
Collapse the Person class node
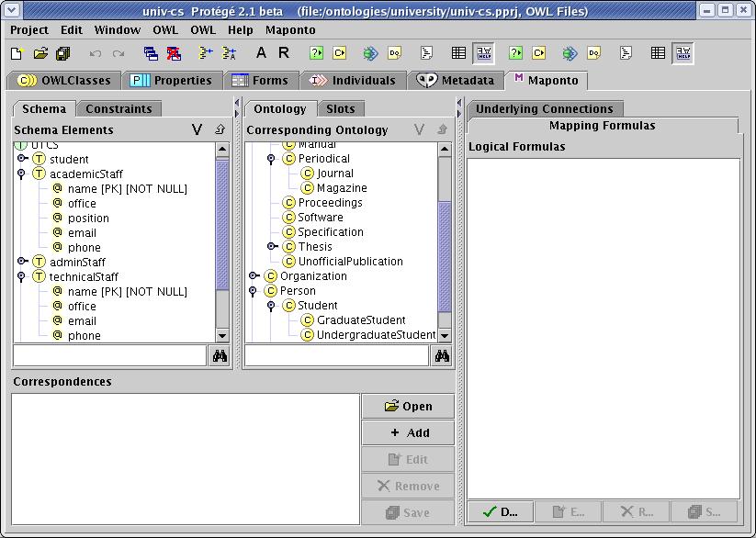point(253,291)
